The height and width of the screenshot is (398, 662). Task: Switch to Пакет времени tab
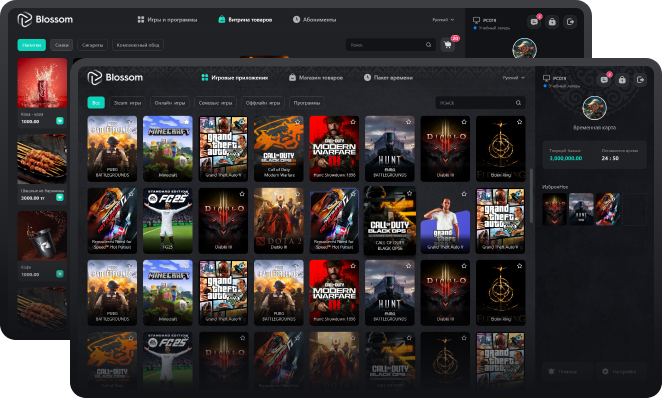tap(388, 78)
